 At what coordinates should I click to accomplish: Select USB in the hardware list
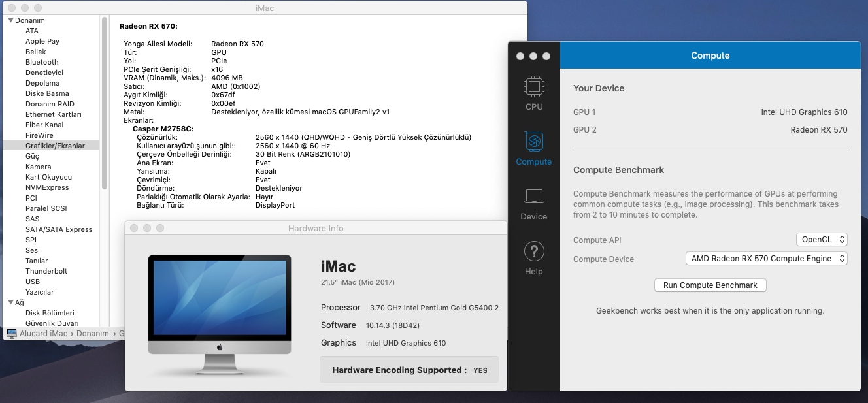point(33,282)
